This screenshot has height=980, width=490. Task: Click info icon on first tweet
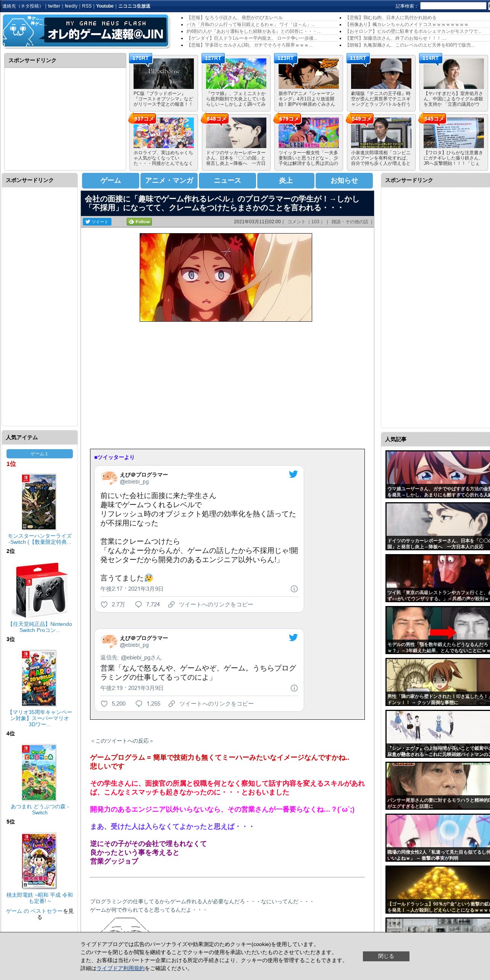point(294,589)
